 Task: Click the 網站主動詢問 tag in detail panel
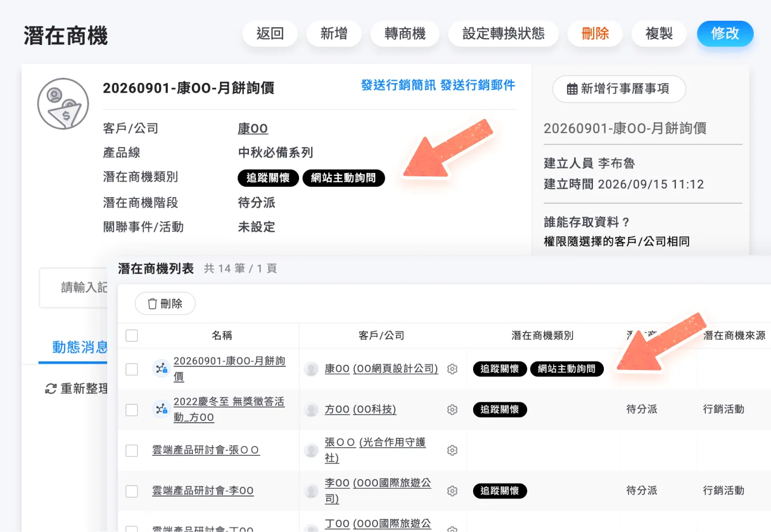click(343, 178)
